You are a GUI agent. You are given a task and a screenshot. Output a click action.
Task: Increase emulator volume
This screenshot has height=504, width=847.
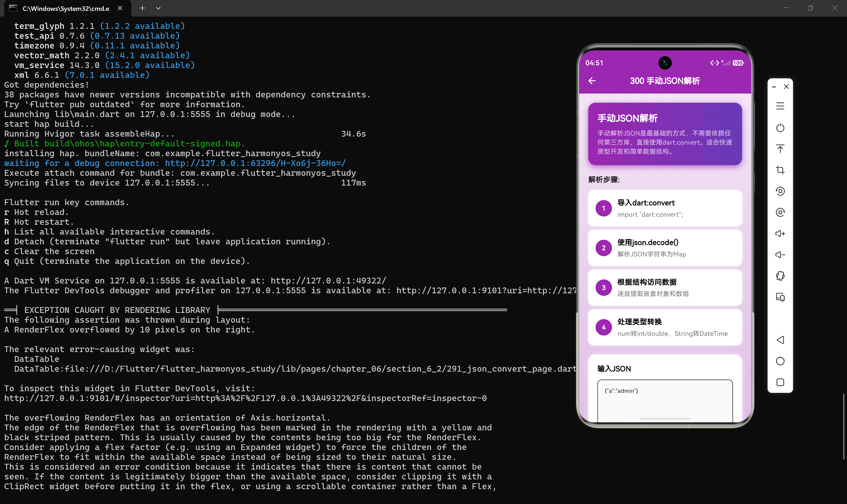(x=780, y=234)
